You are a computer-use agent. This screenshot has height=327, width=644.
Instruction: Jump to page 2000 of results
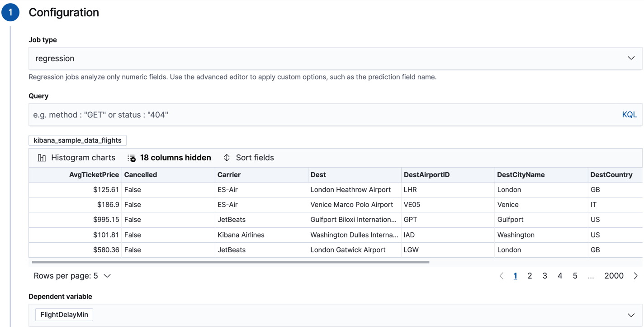pyautogui.click(x=614, y=275)
